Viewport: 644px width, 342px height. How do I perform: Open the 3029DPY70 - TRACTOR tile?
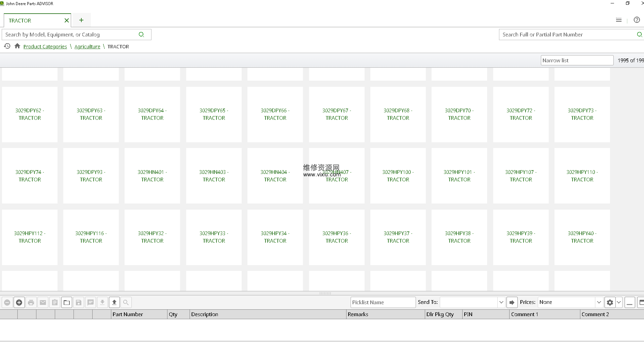click(459, 114)
